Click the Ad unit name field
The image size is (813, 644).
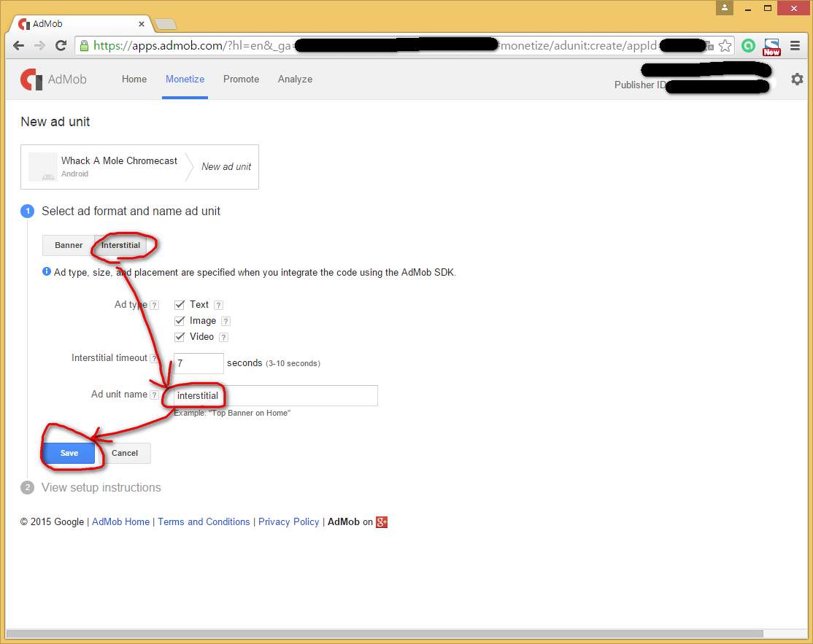click(x=275, y=395)
